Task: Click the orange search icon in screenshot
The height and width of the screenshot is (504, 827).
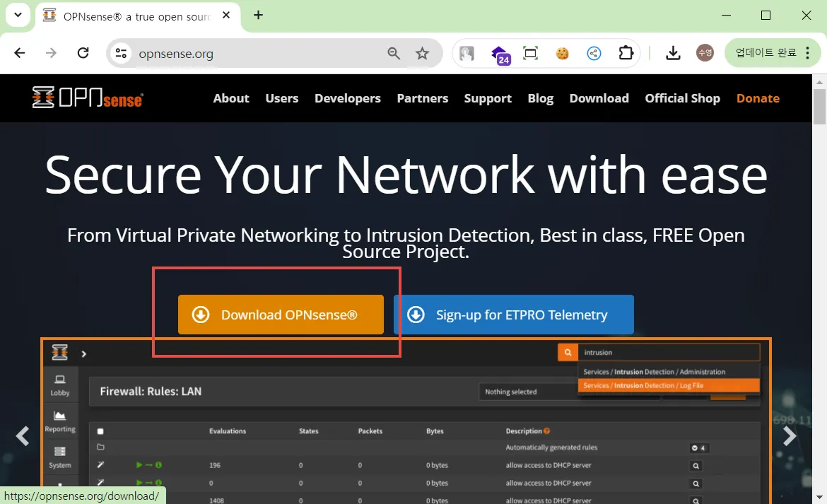Action: click(568, 352)
